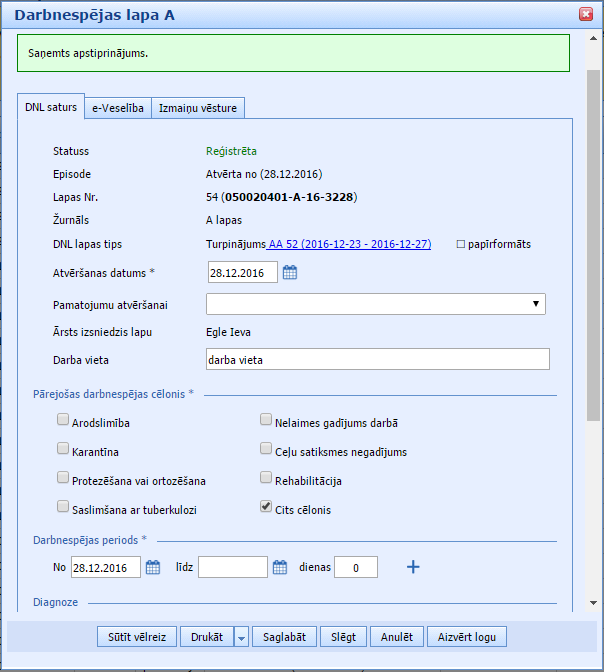Enable the Arodslimība checkbox
604x672 pixels.
pyautogui.click(x=63, y=422)
